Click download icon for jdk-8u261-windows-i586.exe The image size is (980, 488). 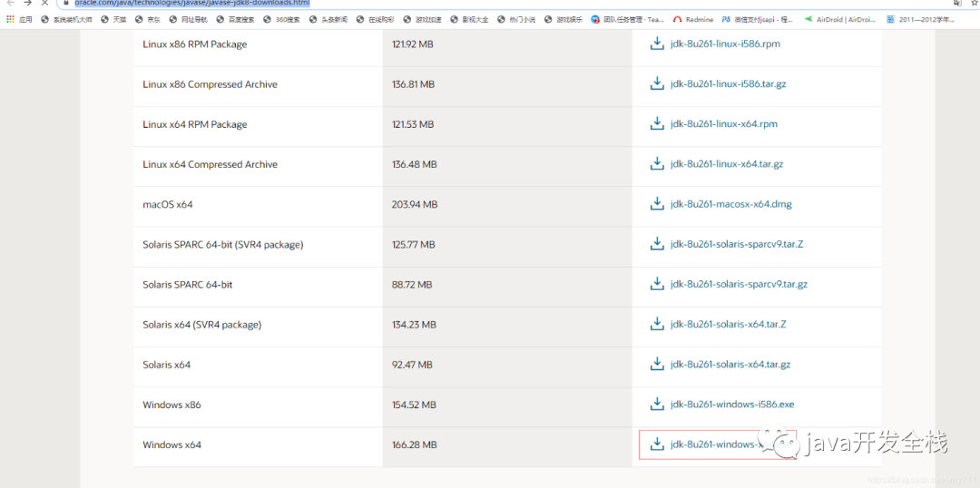[x=657, y=405]
